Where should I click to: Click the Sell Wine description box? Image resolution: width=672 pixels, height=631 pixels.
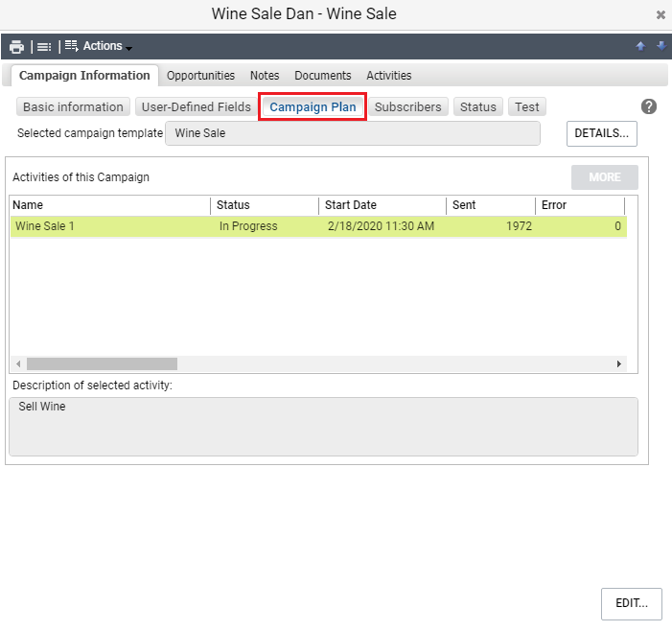[x=323, y=427]
